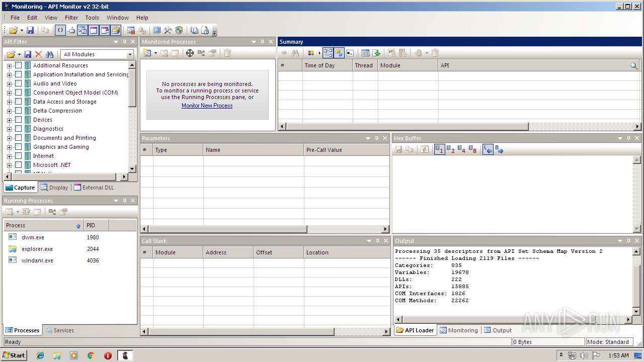Open the Hex Buffer panel options arrow
This screenshot has height=362, width=644.
[x=620, y=138]
